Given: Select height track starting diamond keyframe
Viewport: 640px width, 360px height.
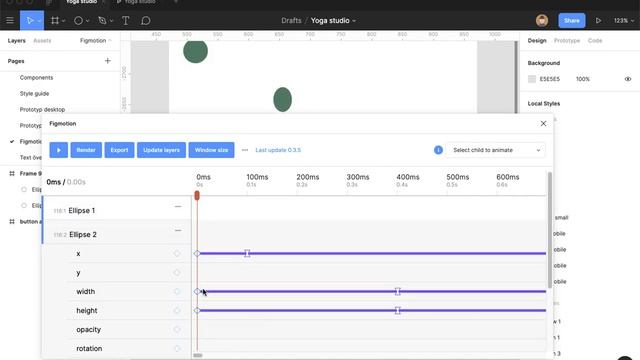Looking at the screenshot, I should [197, 311].
